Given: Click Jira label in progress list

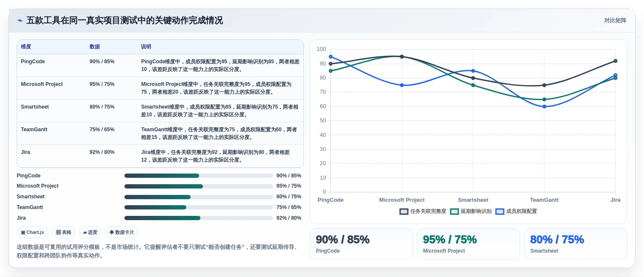Looking at the screenshot, I should [21, 218].
